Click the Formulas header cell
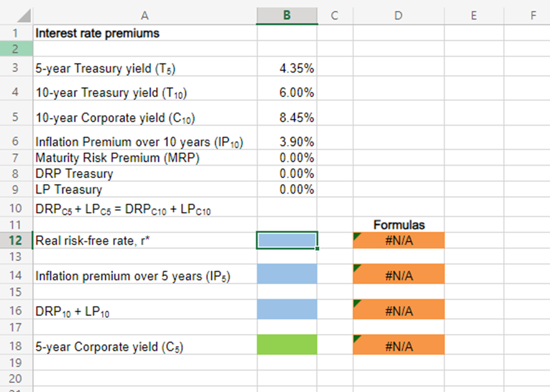 click(x=398, y=225)
